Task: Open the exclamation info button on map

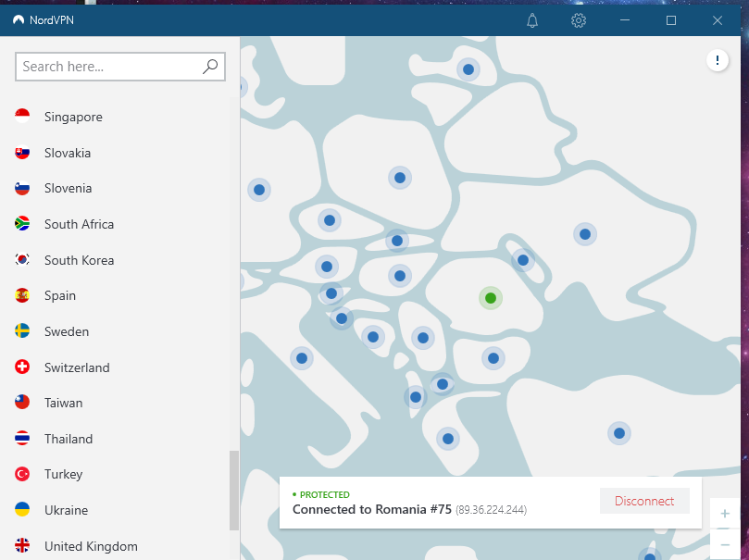Action: [x=717, y=60]
